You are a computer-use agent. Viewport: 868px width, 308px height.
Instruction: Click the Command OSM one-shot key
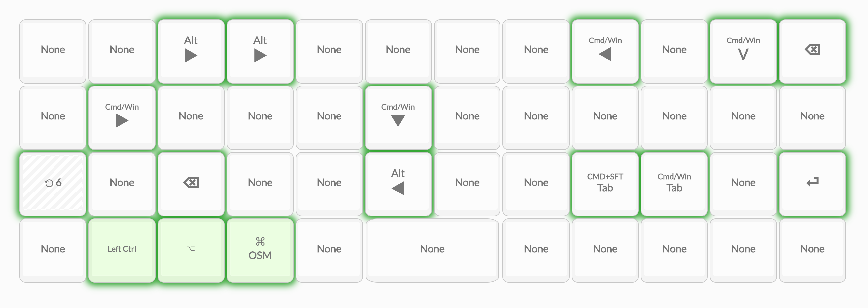pyautogui.click(x=260, y=250)
